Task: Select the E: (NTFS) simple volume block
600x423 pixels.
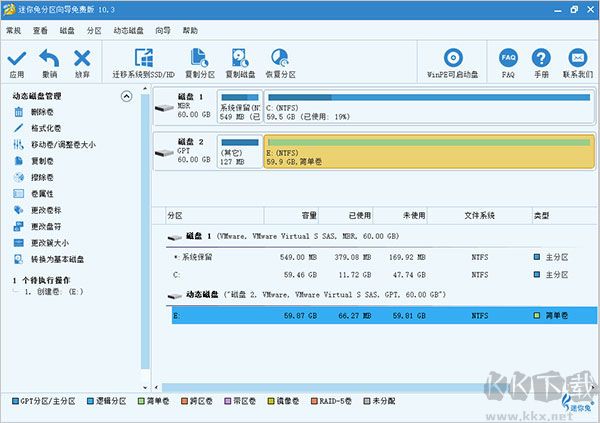Action: (x=429, y=152)
